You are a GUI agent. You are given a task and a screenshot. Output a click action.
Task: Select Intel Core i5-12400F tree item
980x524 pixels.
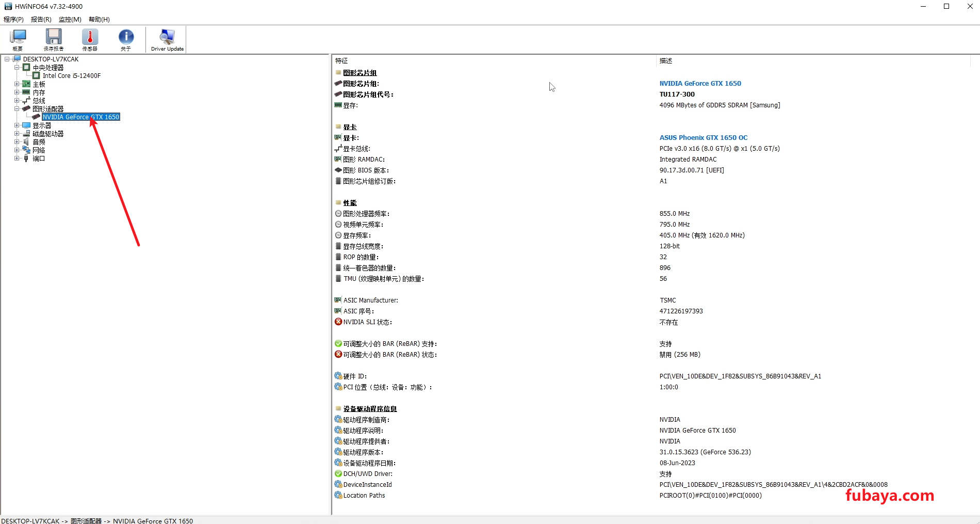pos(72,75)
